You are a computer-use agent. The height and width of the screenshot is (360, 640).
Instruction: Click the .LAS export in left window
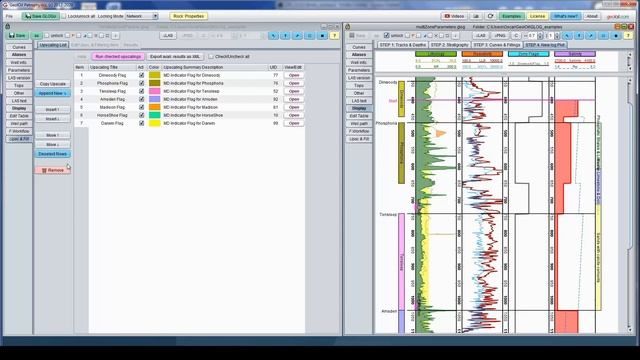click(167, 36)
